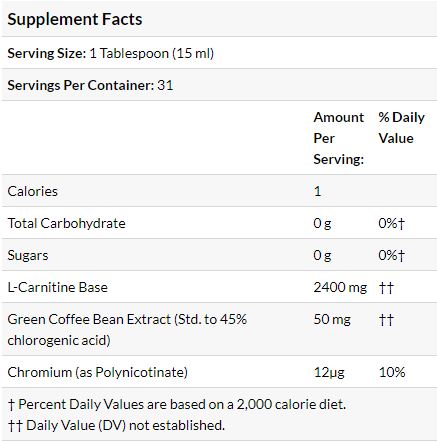
Task: Click the Total Carbohydrate label
Action: tap(66, 223)
